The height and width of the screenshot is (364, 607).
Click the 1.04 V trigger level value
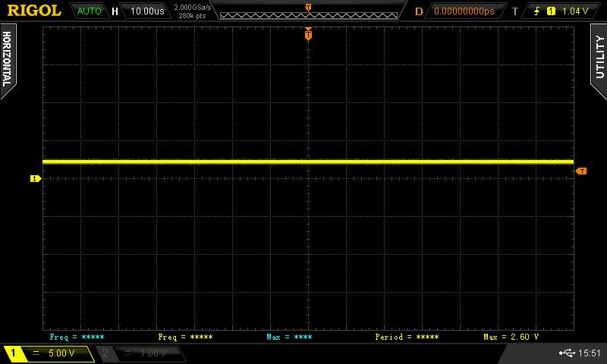577,11
